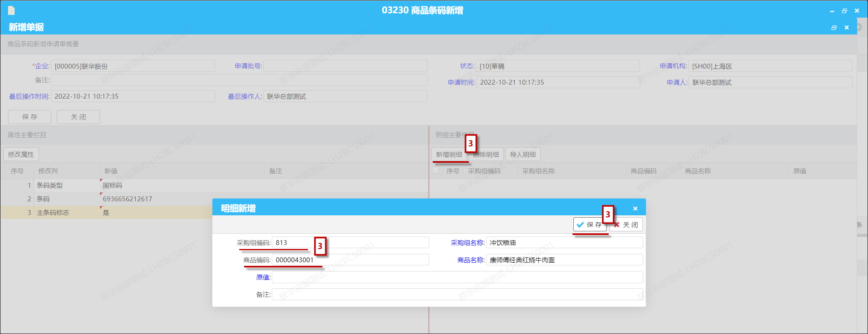Close the 新增单据 panel
The height and width of the screenshot is (334, 868).
[847, 28]
